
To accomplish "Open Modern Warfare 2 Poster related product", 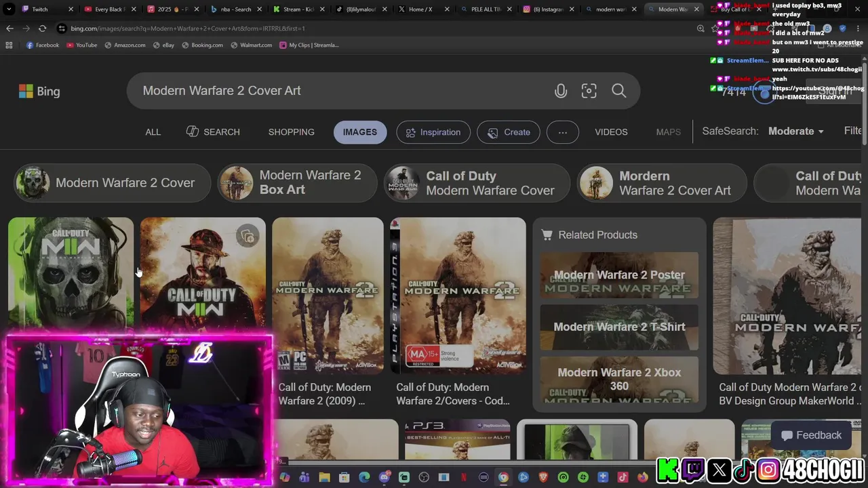I will [x=619, y=275].
